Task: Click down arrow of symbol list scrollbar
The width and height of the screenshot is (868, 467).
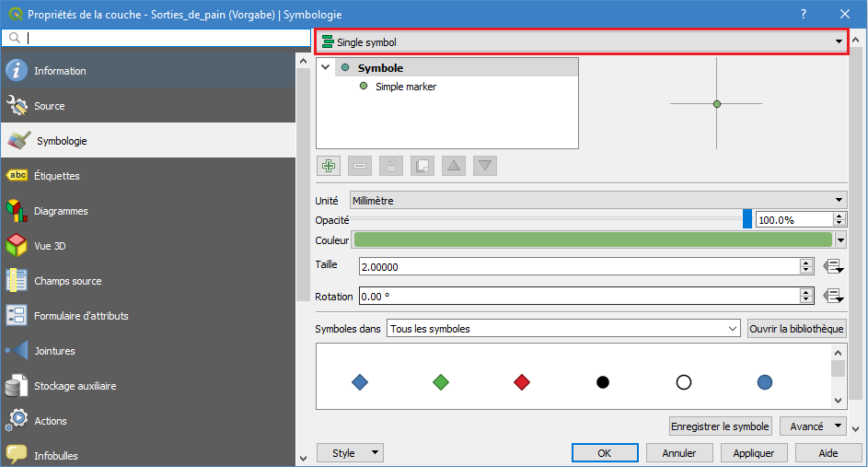Action: 839,401
